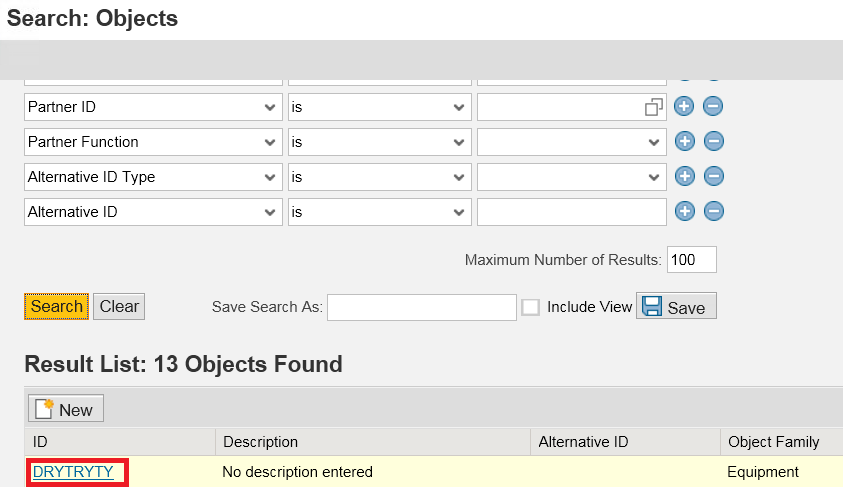Open the Alternative ID criterion dropdown
The image size is (843, 487).
pos(153,212)
